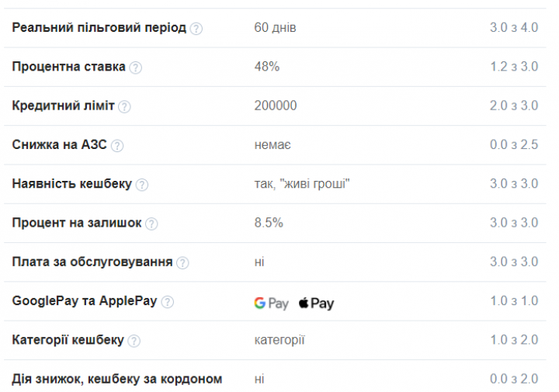This screenshot has width=559, height=392.
Task: Open the Процентна ставка question mark tooltip
Action: click(x=136, y=68)
